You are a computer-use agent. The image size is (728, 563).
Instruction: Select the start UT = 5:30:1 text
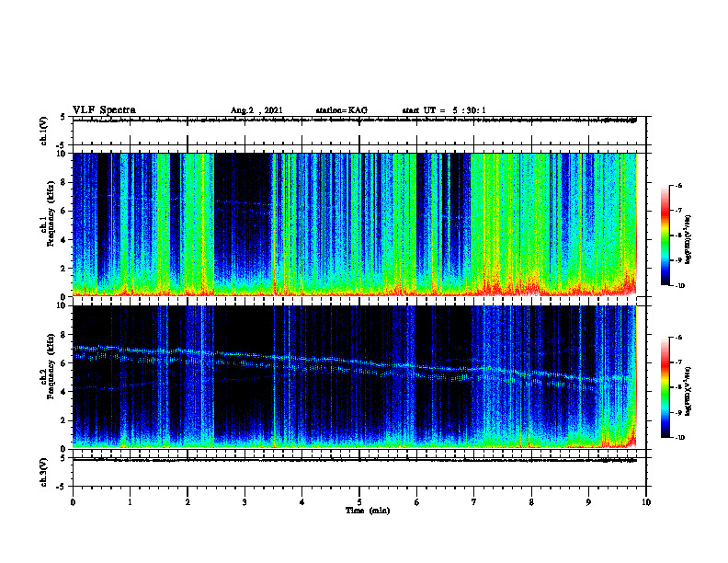444,110
